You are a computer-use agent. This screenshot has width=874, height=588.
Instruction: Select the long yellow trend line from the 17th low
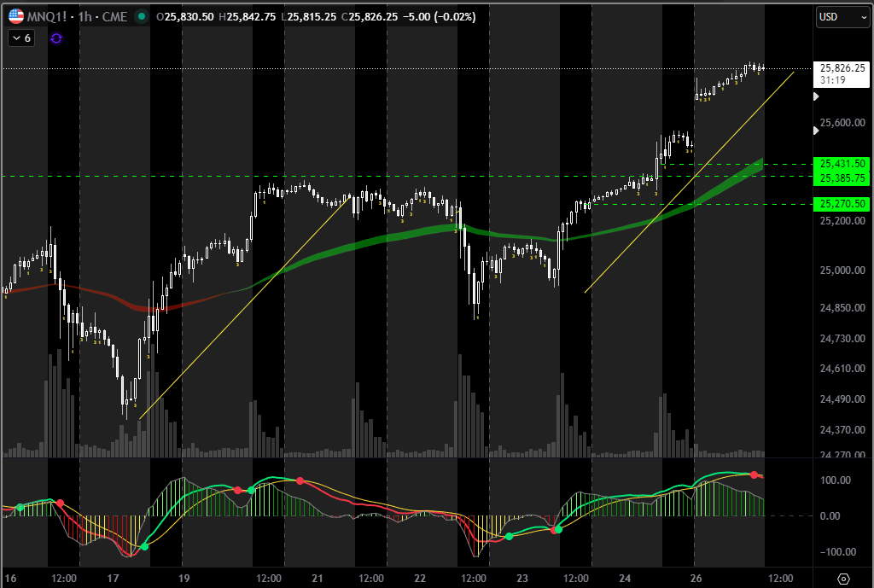[245, 308]
